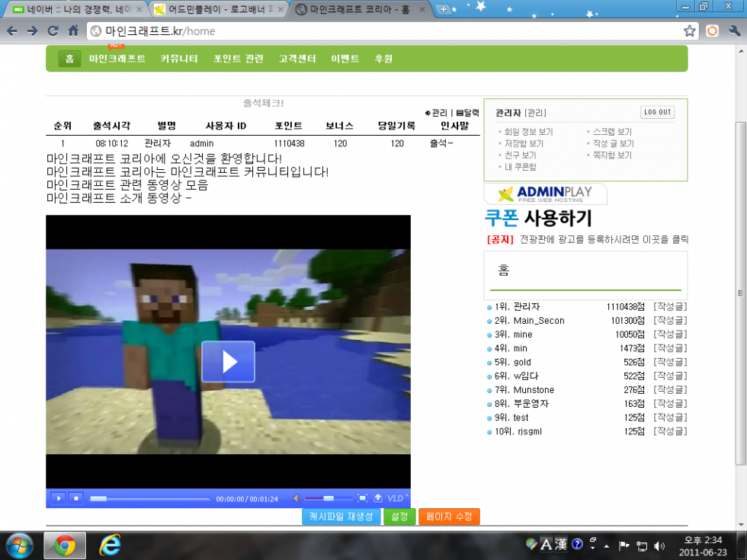Image resolution: width=747 pixels, height=560 pixels.
Task: Switch to the 어드민플레이 browser tab
Action: 218,9
